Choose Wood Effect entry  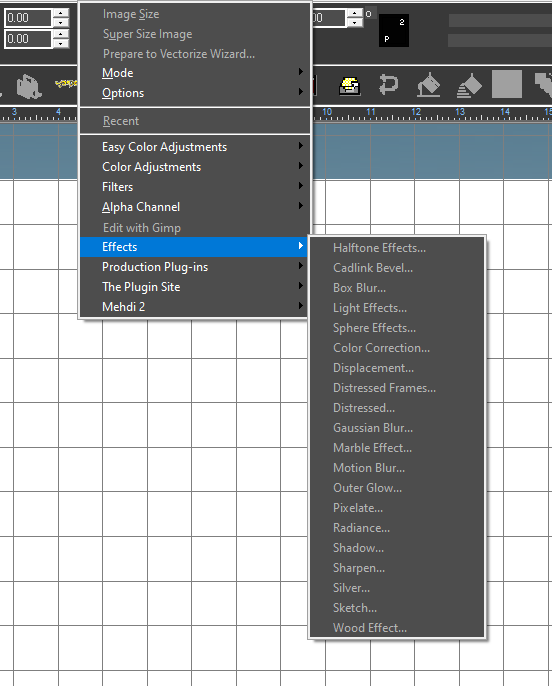(397, 628)
